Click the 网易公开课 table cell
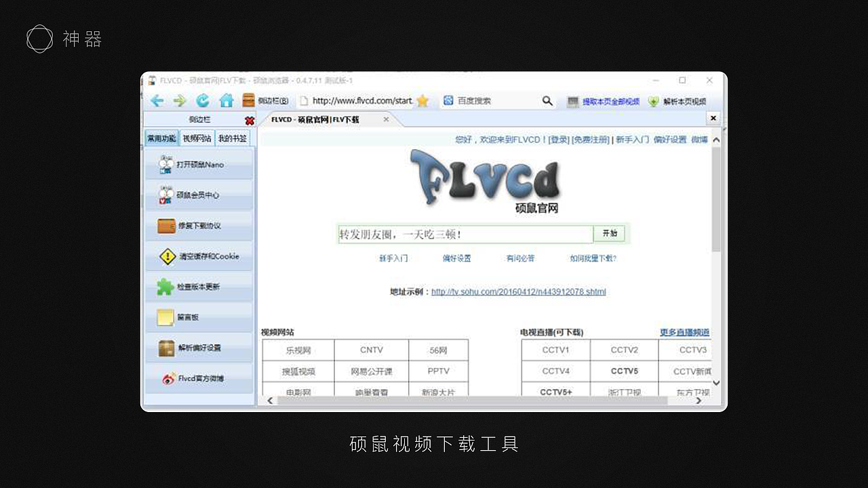 [x=372, y=371]
